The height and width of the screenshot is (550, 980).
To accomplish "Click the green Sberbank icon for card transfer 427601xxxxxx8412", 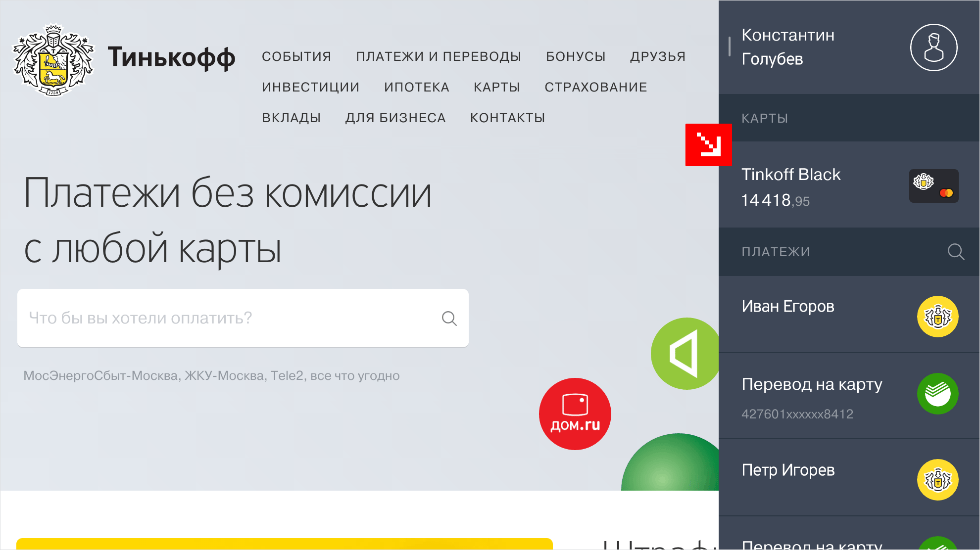I will point(937,394).
